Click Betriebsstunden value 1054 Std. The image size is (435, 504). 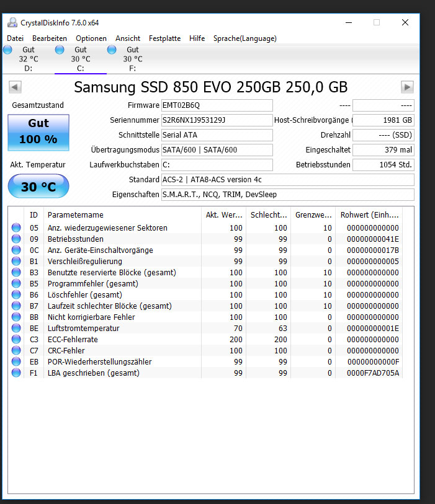point(383,165)
